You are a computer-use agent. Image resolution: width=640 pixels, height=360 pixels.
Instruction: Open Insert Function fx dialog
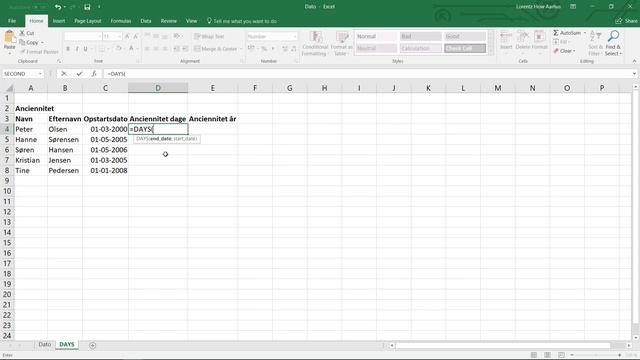[94, 74]
